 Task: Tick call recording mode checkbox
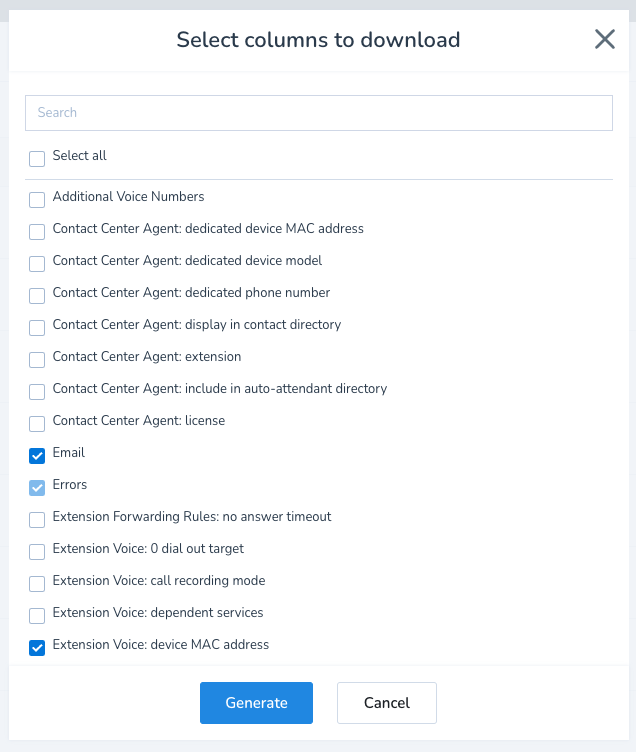click(x=37, y=583)
